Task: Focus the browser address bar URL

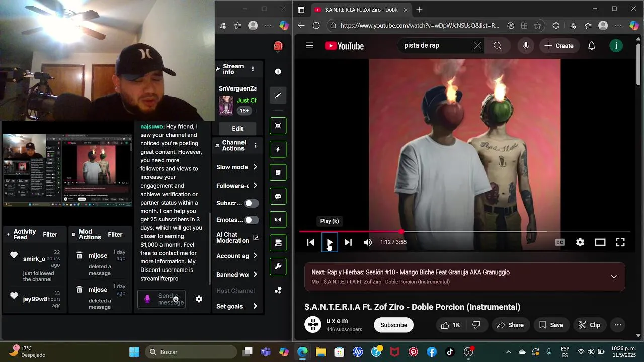Action: [x=420, y=26]
